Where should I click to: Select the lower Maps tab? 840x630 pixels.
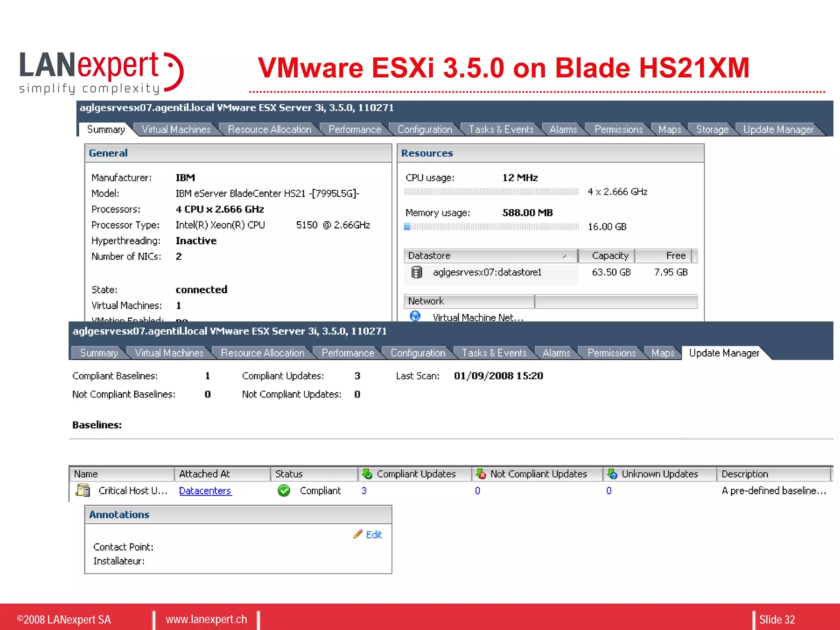click(663, 353)
